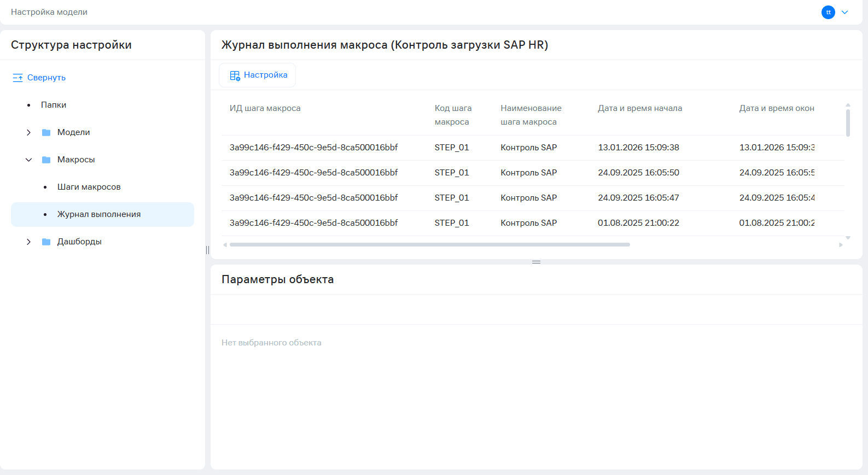This screenshot has width=868, height=475.
Task: Click the vertical scrollbar thumb of the table
Action: click(848, 123)
